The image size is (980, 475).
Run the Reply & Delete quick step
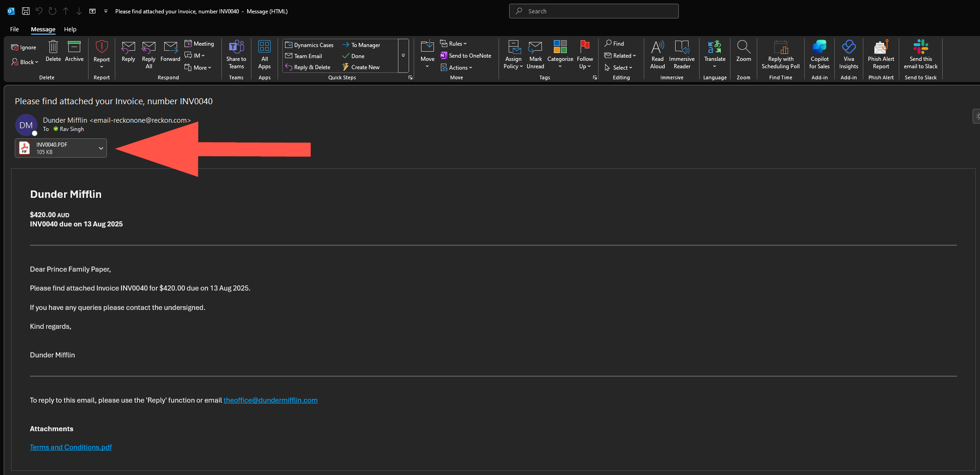click(x=308, y=67)
